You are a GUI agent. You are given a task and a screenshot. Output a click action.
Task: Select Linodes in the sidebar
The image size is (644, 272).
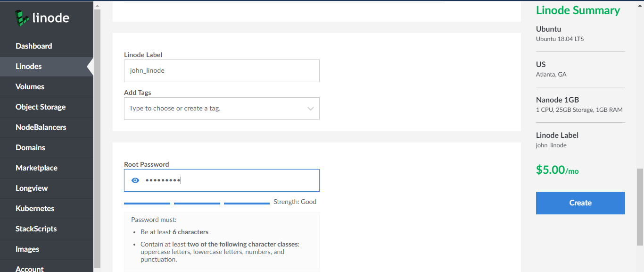tap(29, 66)
